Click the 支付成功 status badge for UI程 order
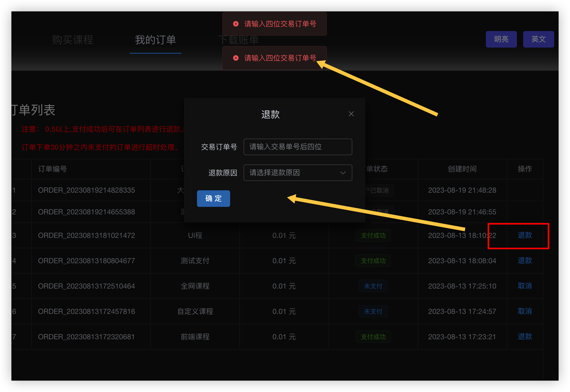Viewport: 570px width, 392px height. 373,235
